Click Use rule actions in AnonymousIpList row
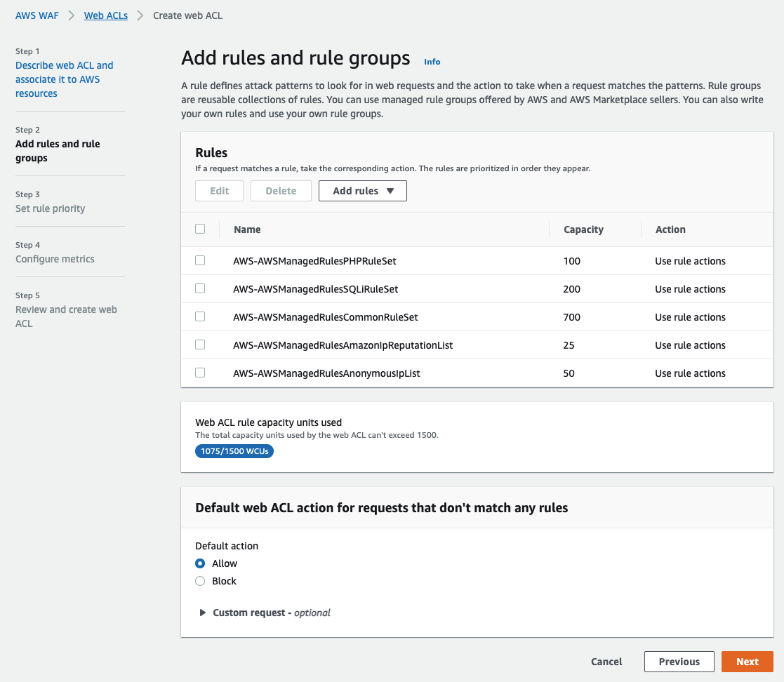The height and width of the screenshot is (682, 784). click(690, 373)
